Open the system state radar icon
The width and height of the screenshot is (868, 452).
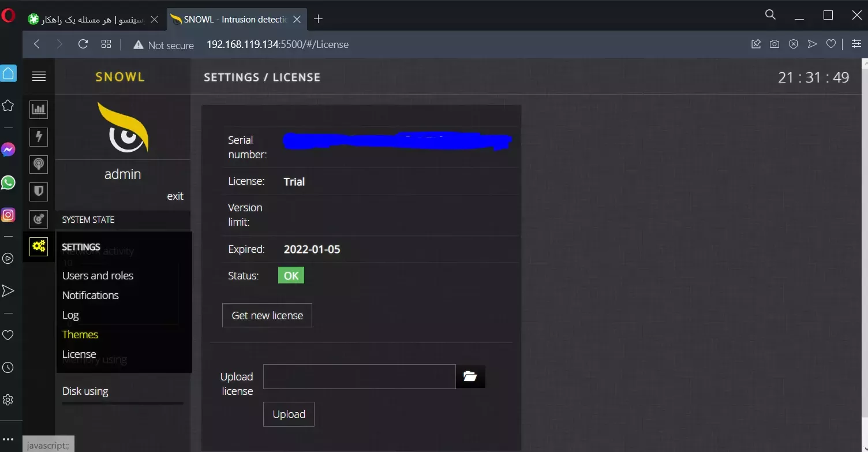(x=39, y=219)
